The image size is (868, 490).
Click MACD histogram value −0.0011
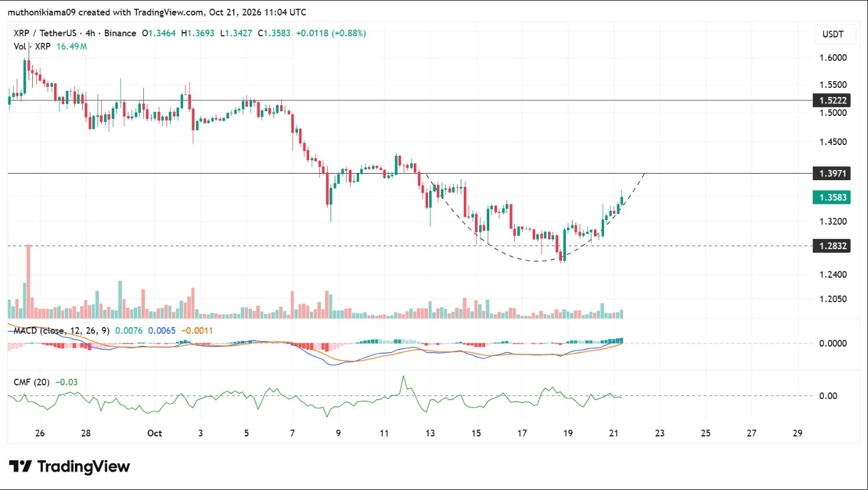(x=197, y=331)
